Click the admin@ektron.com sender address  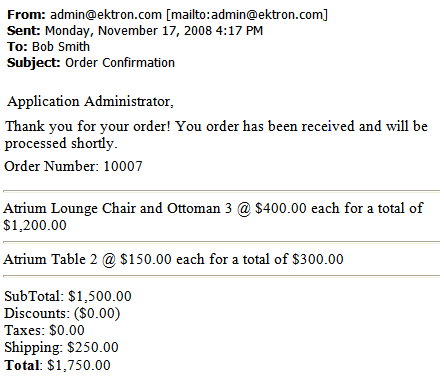[x=106, y=15]
